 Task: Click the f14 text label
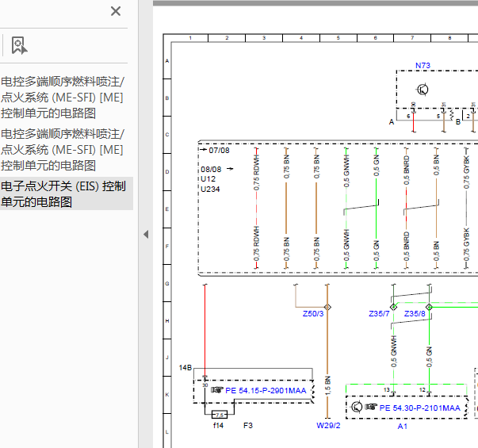coord(218,426)
